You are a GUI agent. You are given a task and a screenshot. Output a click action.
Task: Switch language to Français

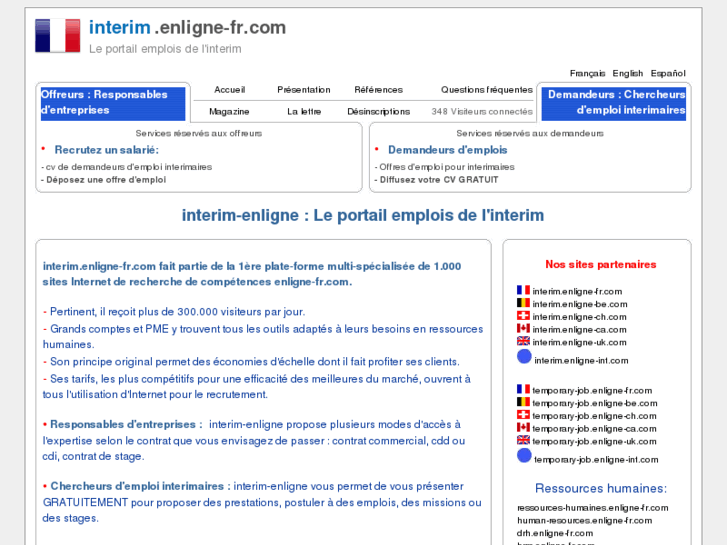coord(587,73)
